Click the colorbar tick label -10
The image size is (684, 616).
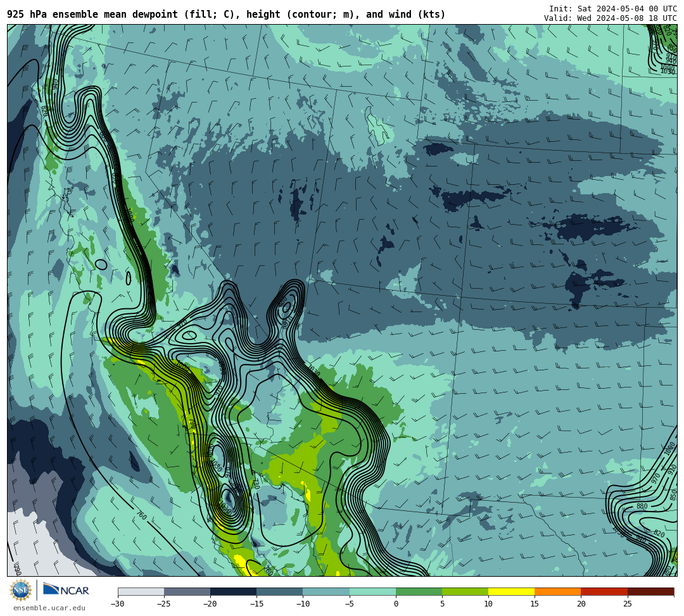click(303, 604)
